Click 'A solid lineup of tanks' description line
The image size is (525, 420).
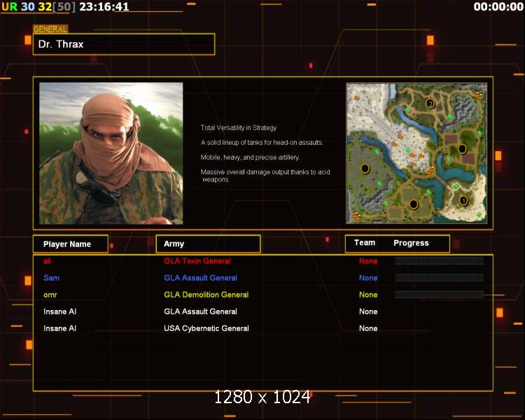point(262,142)
